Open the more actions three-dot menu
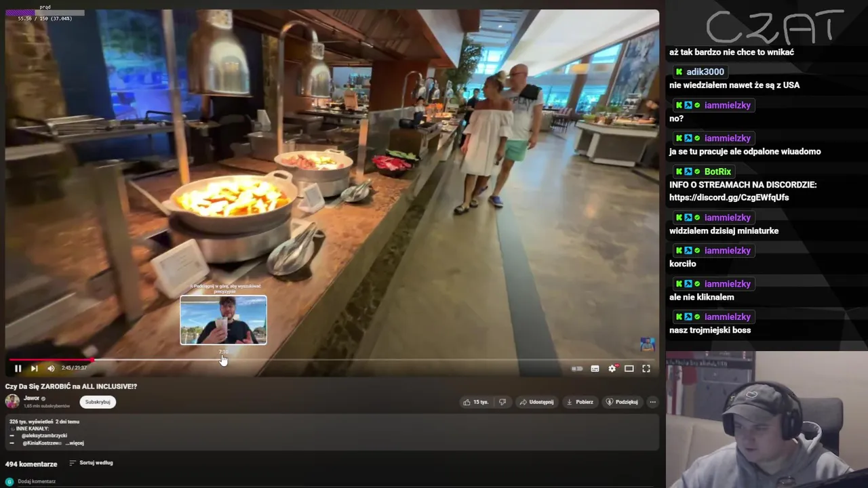 click(x=652, y=402)
